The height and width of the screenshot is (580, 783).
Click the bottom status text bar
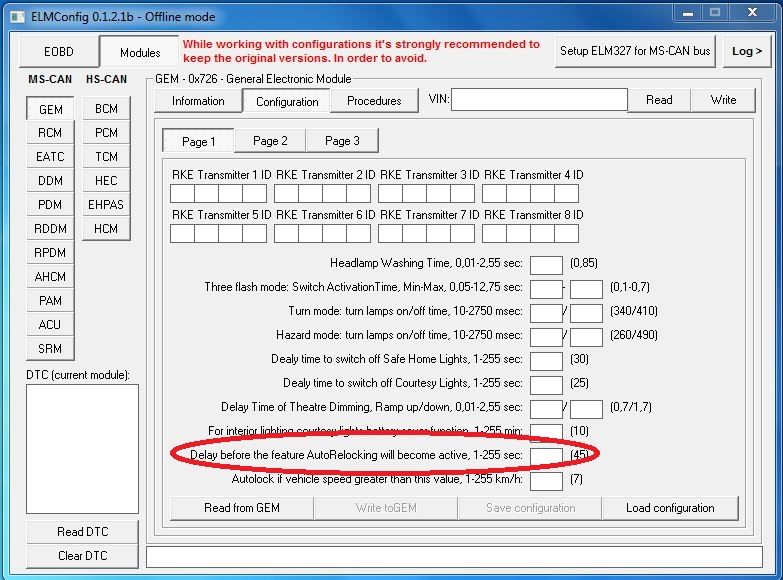click(454, 557)
